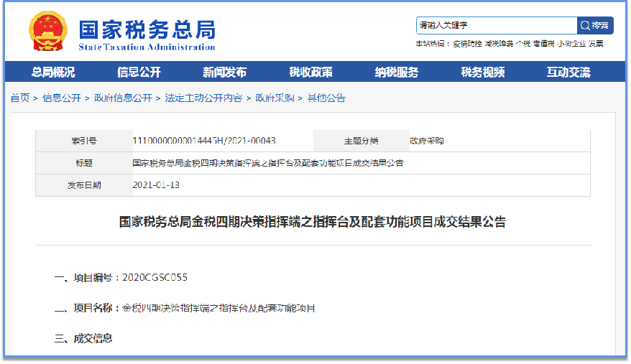This screenshot has height=364, width=631.
Task: Go to 新闻发布 section
Action: [224, 72]
